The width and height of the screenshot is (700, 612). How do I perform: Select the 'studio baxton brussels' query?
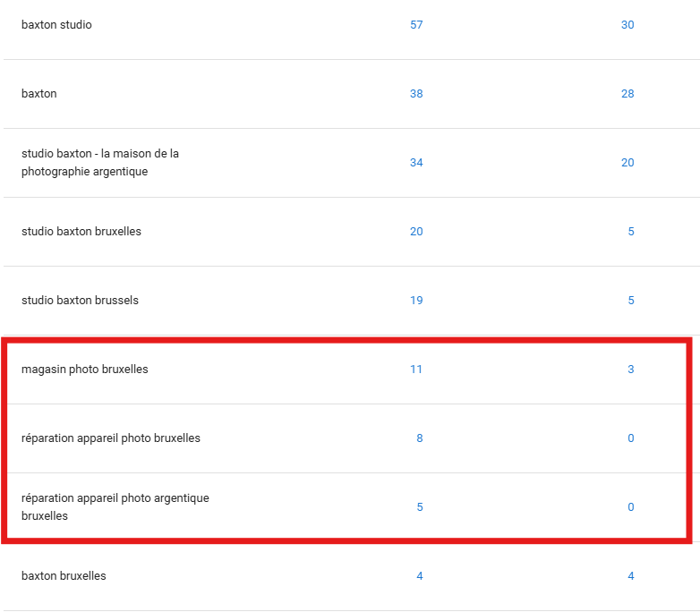80,300
